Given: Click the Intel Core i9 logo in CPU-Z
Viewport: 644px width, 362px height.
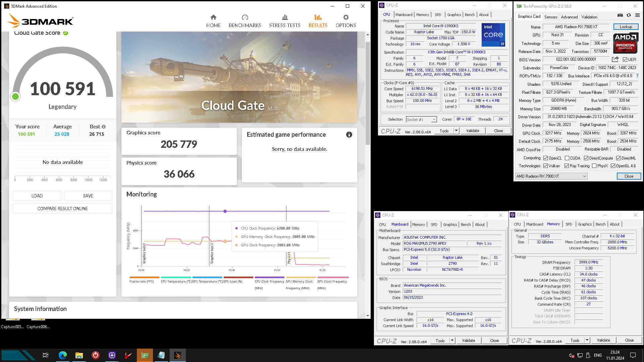Looking at the screenshot, I should tap(493, 35).
